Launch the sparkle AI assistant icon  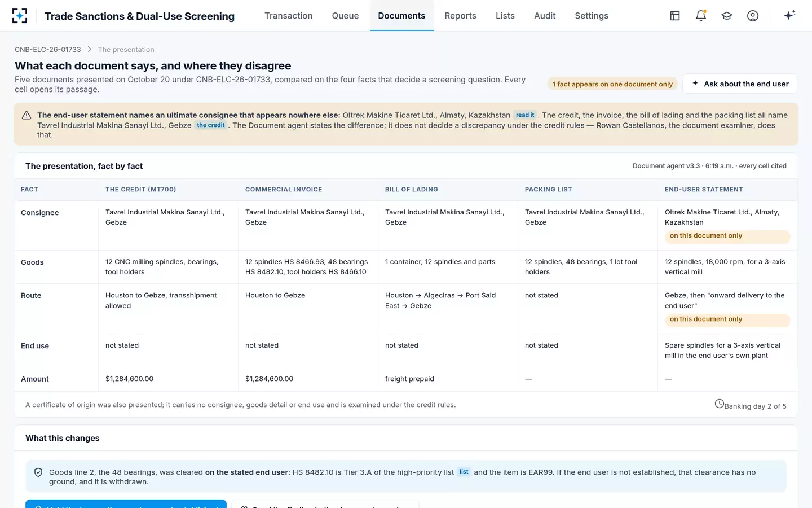point(789,15)
